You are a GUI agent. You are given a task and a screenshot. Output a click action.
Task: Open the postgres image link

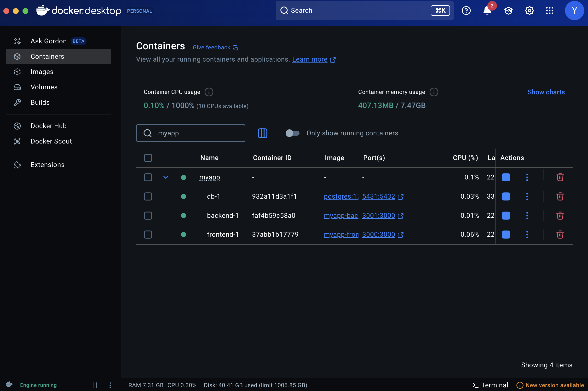point(341,196)
